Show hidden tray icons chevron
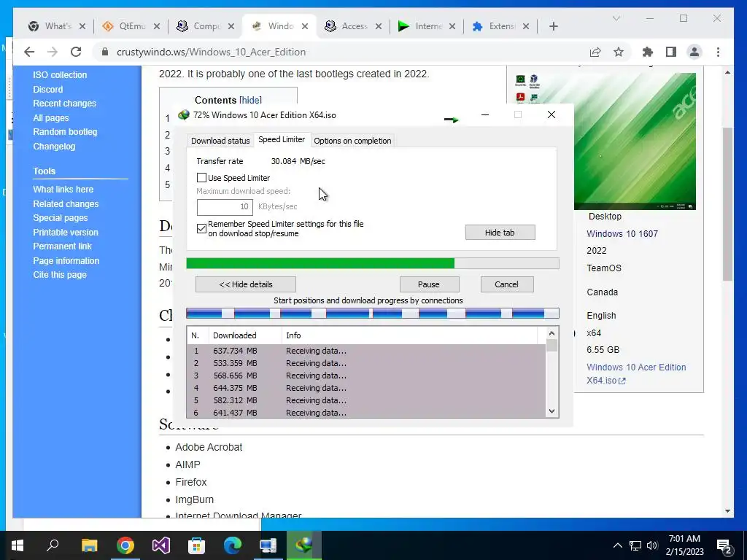This screenshot has width=747, height=560. (617, 545)
